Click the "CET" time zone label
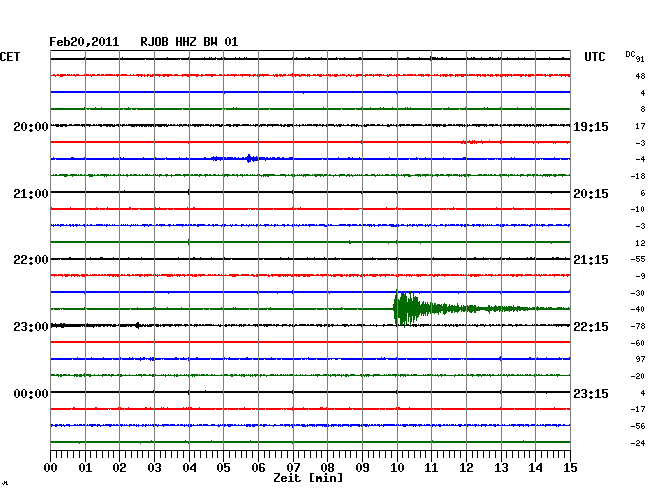Image resolution: width=650 pixels, height=494 pixels. pyautogui.click(x=10, y=57)
